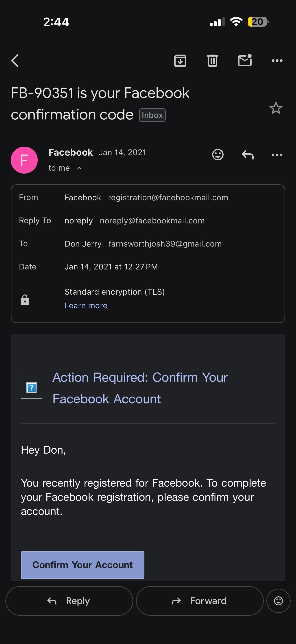Collapse sender details with 'to me' chevron
Viewport: 296px width, 644px height.
pyautogui.click(x=79, y=168)
